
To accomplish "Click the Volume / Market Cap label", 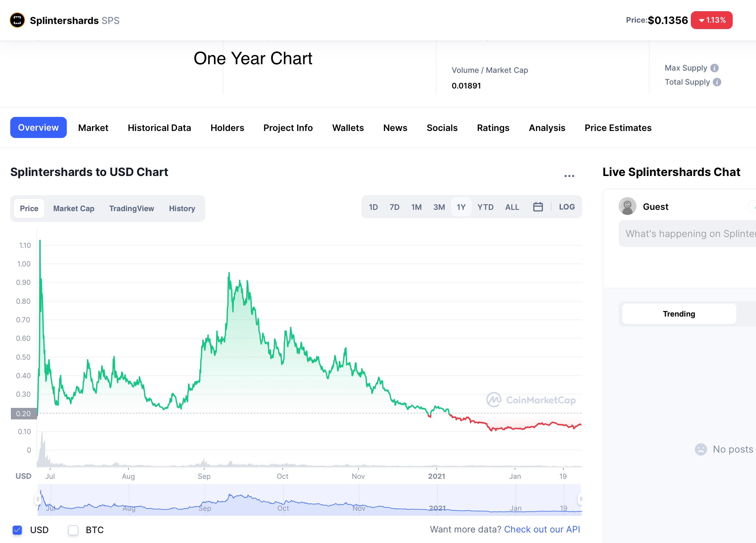I will 490,70.
